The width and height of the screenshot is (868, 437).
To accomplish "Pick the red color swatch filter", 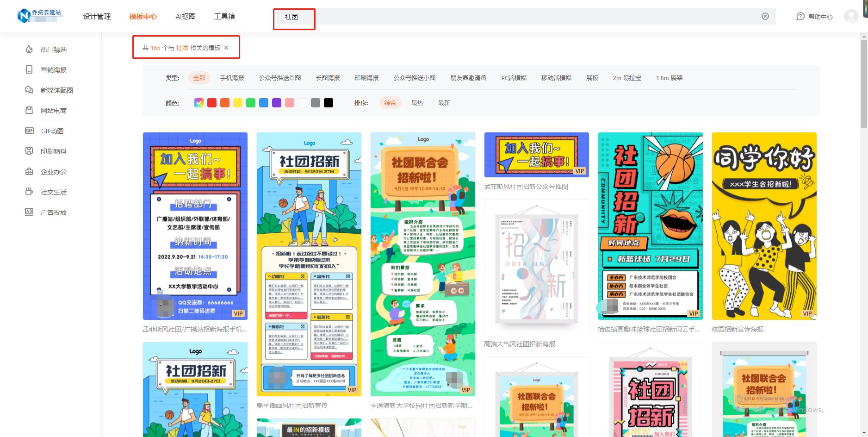I will pos(211,102).
